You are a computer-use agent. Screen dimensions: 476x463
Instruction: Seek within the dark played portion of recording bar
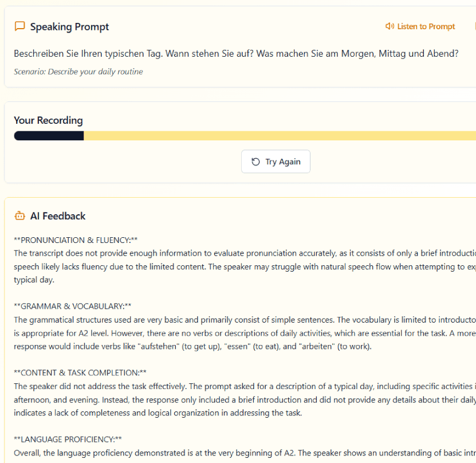click(x=49, y=136)
